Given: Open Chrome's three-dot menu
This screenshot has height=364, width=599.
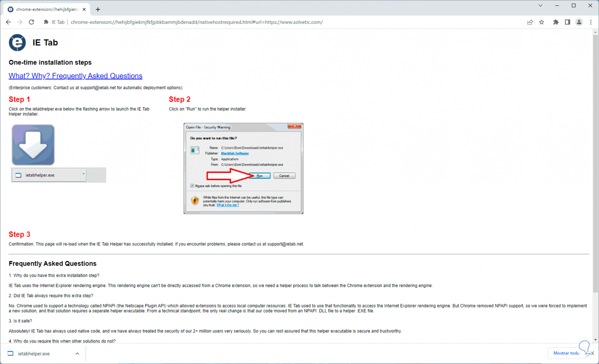Looking at the screenshot, I should coord(591,22).
